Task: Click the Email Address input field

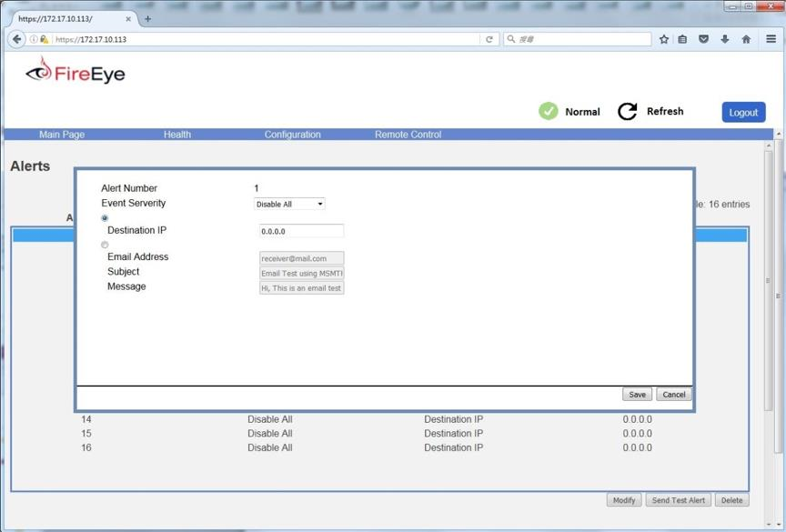Action: point(301,258)
